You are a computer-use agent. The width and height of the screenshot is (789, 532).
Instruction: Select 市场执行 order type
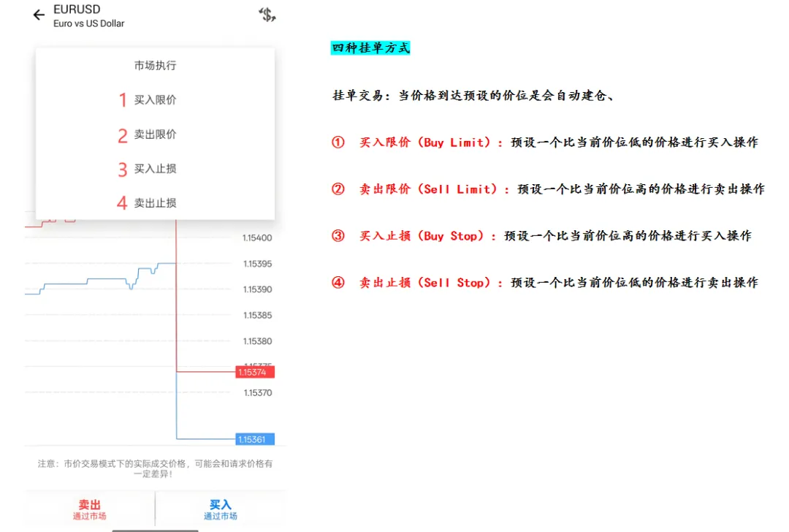(155, 66)
